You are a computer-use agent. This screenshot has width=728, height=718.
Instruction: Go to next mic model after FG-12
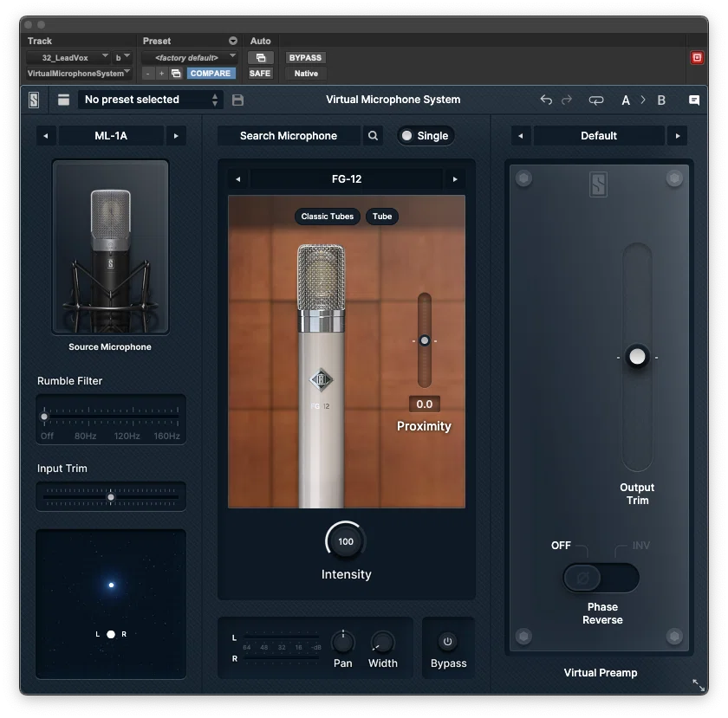coord(455,179)
